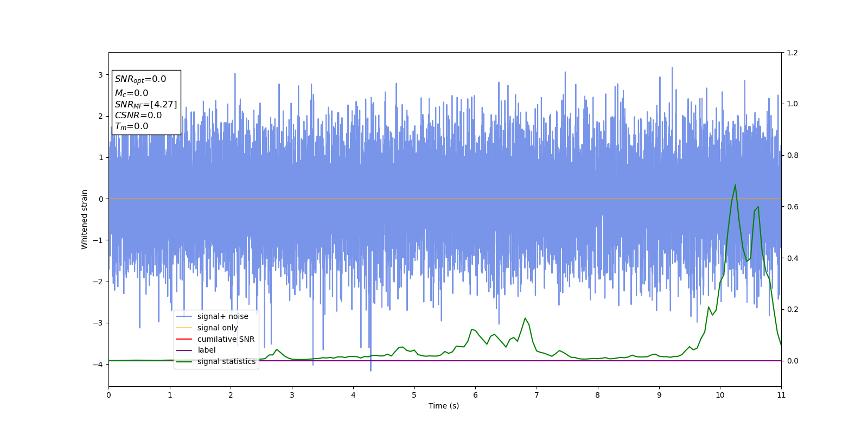Click the CSNR=0.0 annotation text
This screenshot has height=434, width=868.
(138, 115)
